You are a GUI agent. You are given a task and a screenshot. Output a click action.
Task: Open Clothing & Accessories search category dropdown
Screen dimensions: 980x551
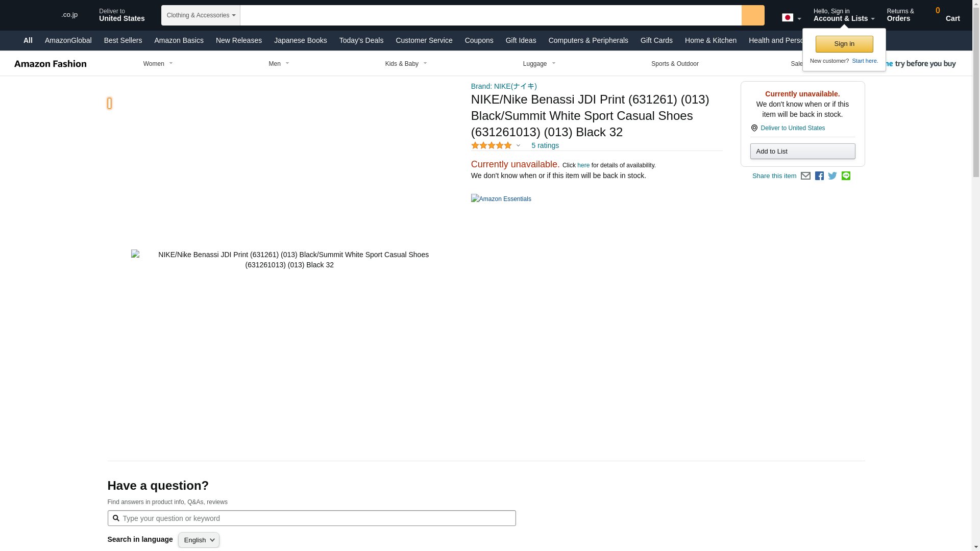point(201,15)
